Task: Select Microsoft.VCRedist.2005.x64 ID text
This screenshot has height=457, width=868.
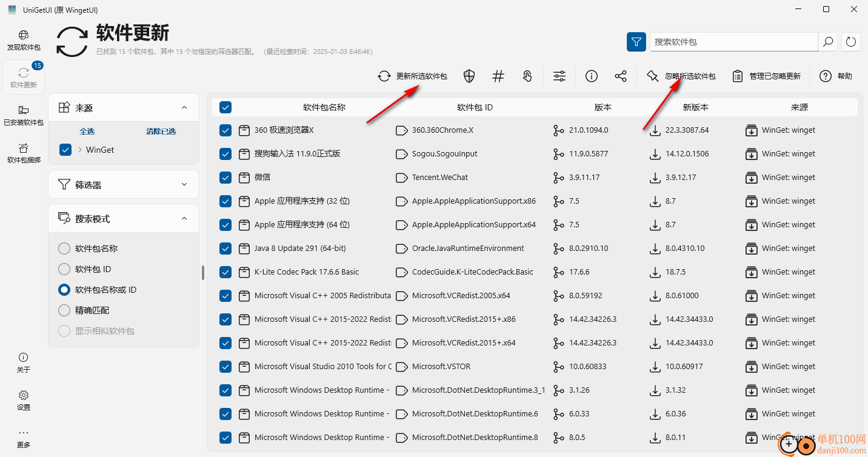Action: (461, 295)
